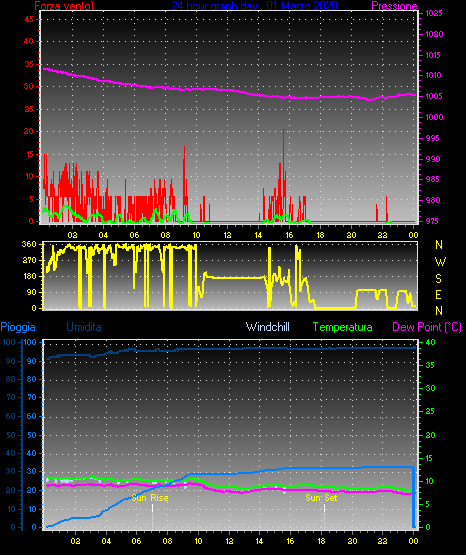Click the 'W' compass direction label
466x555 pixels.
[x=440, y=262]
